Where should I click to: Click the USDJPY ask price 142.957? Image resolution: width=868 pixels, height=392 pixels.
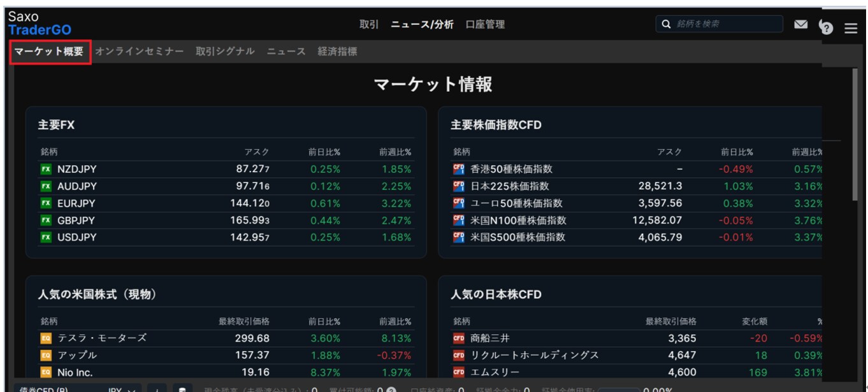click(x=250, y=238)
